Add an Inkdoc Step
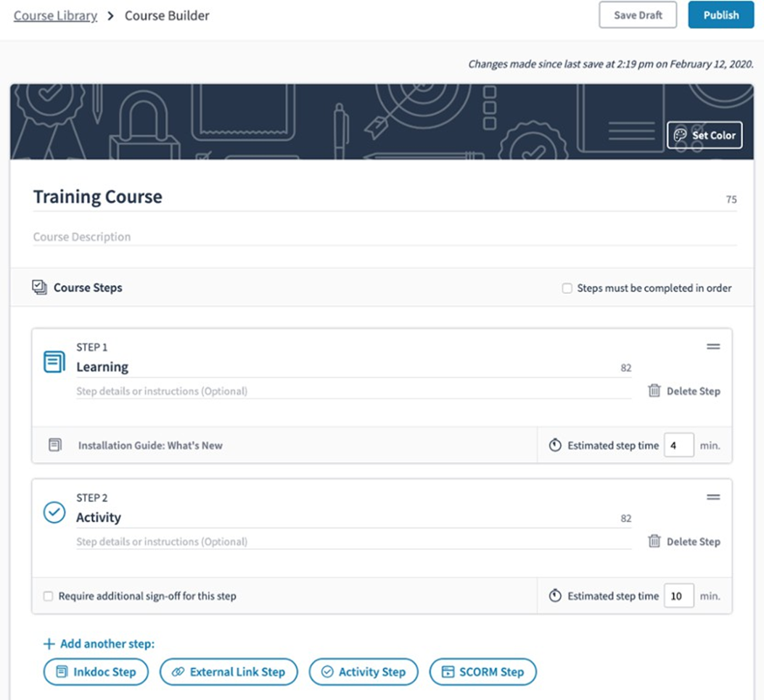The width and height of the screenshot is (764, 700). pyautogui.click(x=96, y=672)
